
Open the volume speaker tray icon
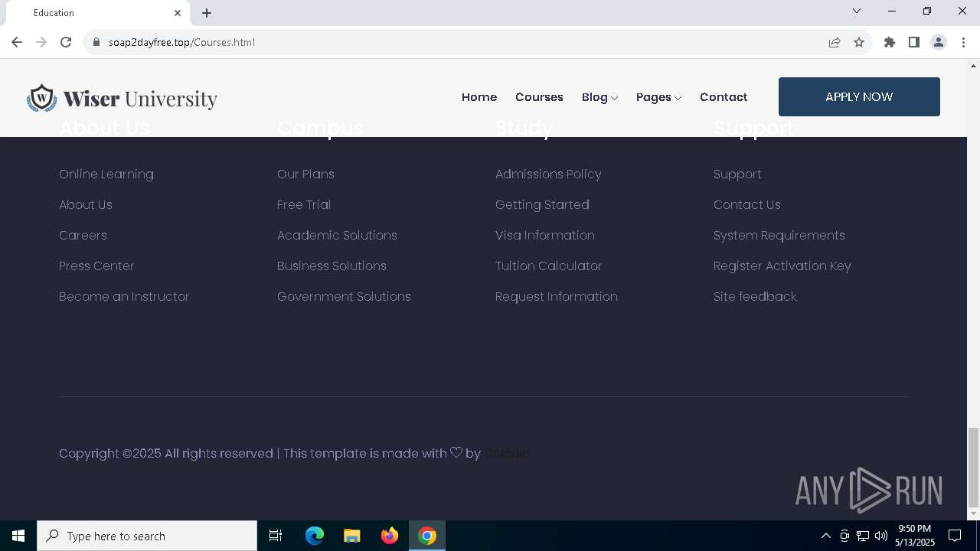point(881,536)
